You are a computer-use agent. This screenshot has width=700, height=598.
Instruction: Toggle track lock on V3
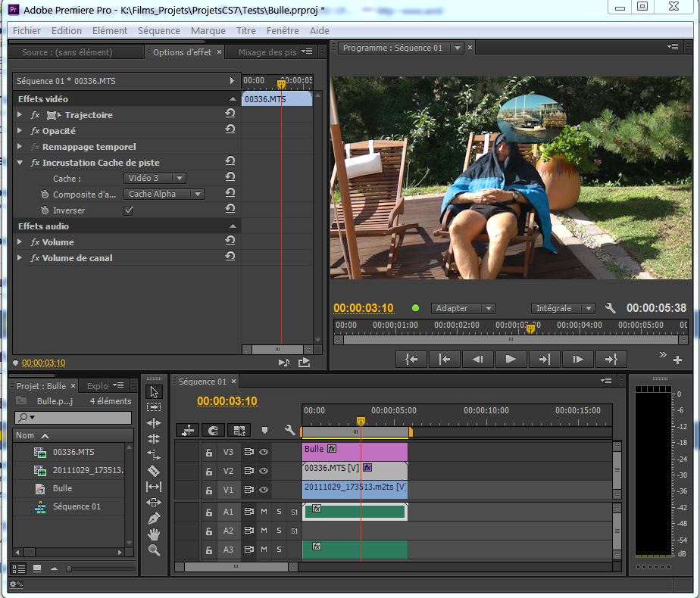209,453
